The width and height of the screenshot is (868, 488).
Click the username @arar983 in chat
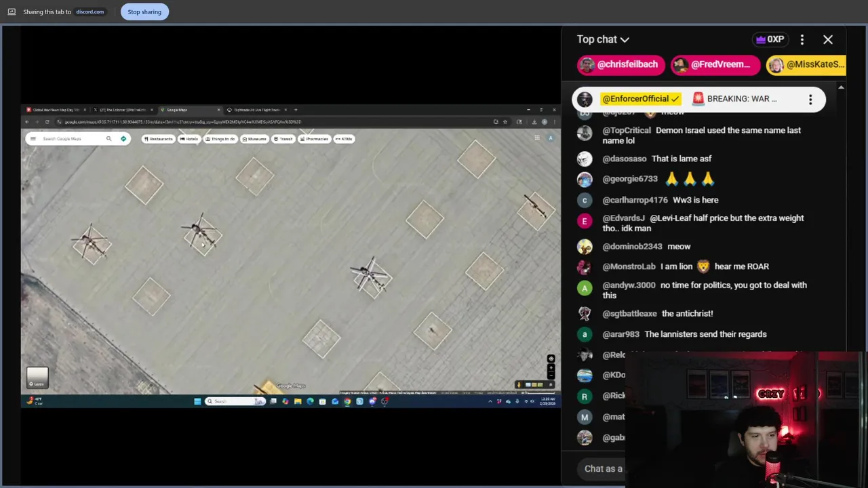[x=620, y=334]
